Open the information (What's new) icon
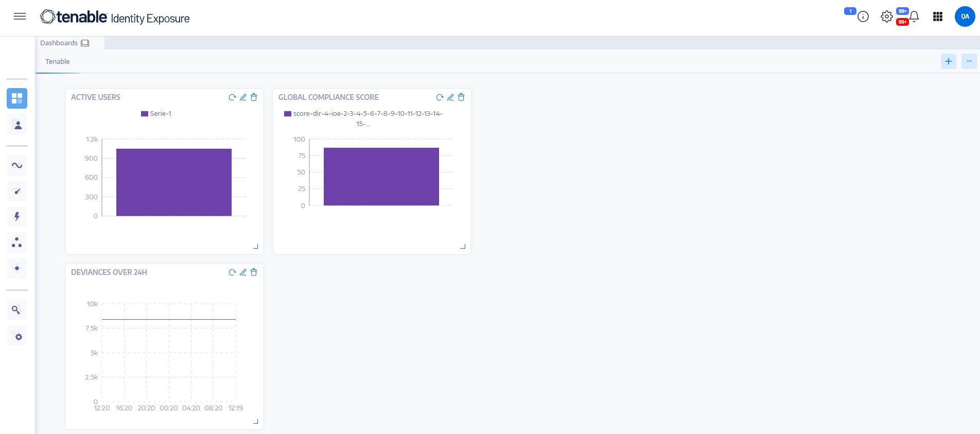Screen dimensions: 980x434 pyautogui.click(x=863, y=16)
